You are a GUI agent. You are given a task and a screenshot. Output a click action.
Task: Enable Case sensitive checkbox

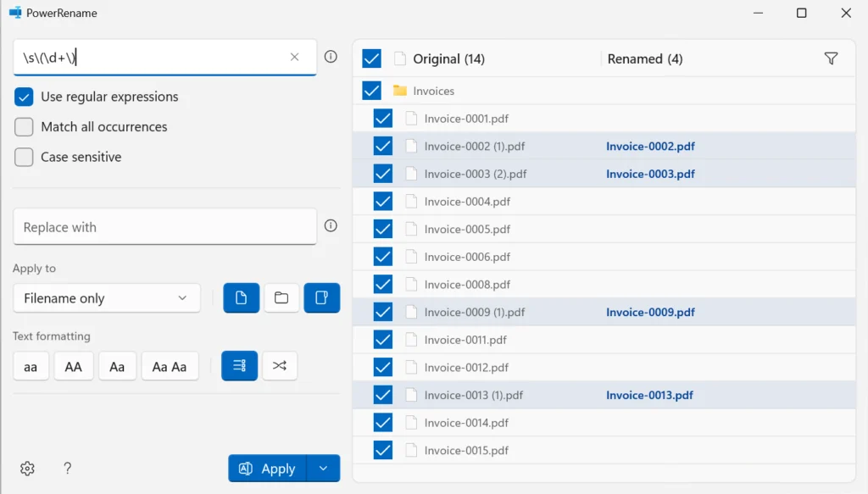click(x=24, y=157)
